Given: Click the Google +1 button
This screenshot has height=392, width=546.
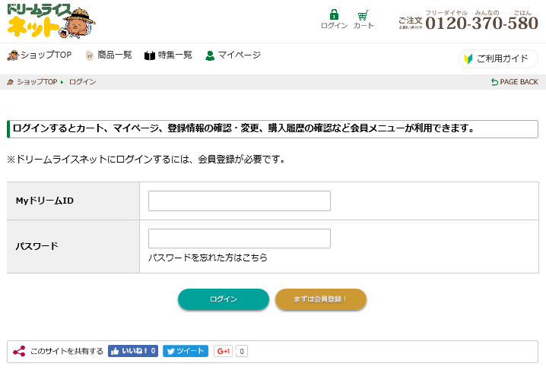Looking at the screenshot, I should pyautogui.click(x=224, y=351).
